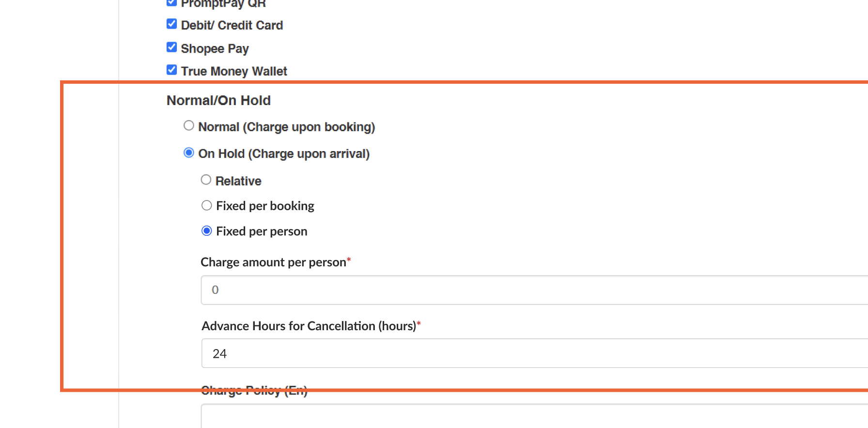
Task: Click the 'Charge amount per person' label
Action: click(273, 262)
